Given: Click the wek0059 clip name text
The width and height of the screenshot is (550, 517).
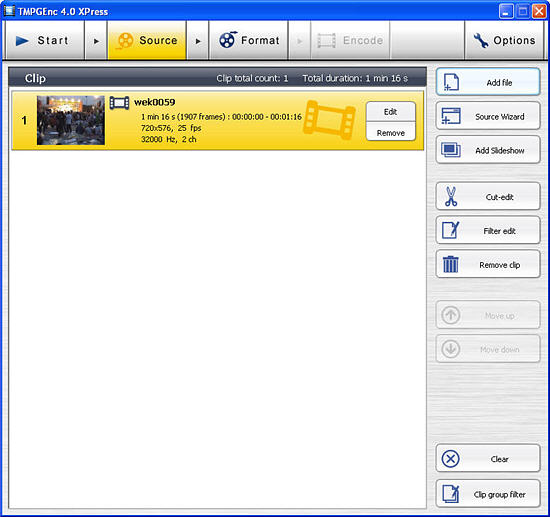Looking at the screenshot, I should point(155,102).
